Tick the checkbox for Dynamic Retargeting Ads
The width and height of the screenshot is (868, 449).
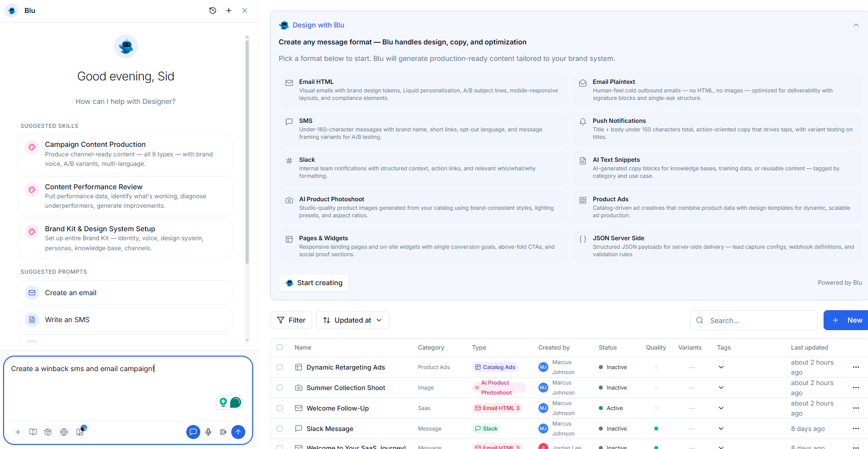tap(280, 367)
